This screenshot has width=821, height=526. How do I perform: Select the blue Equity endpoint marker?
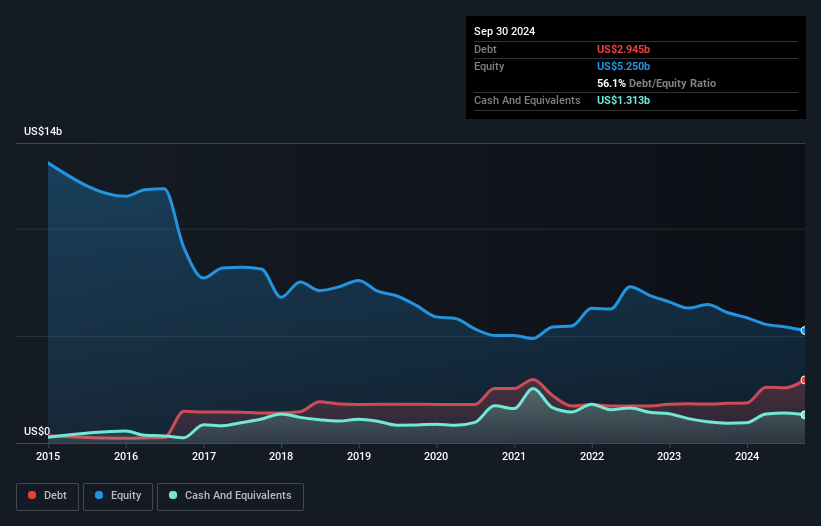[804, 330]
